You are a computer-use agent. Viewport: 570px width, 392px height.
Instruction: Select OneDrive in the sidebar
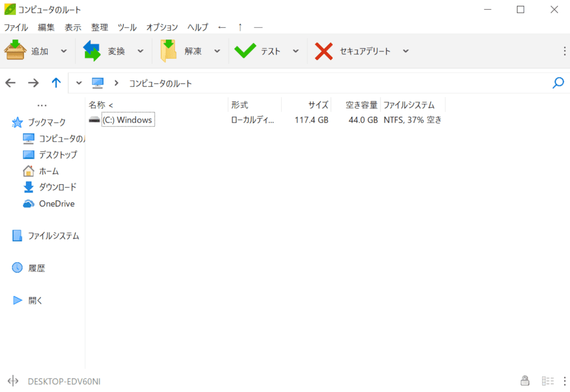click(49, 204)
